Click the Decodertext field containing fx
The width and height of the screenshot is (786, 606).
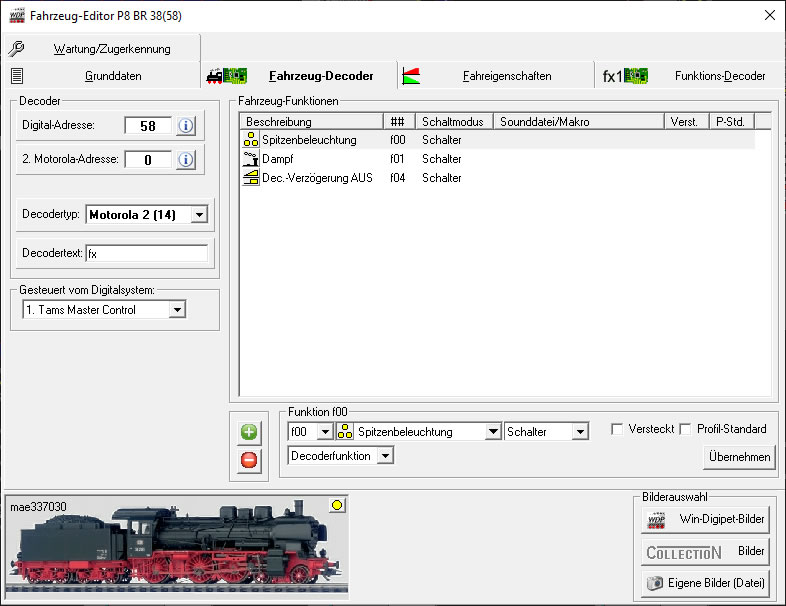pyautogui.click(x=146, y=254)
